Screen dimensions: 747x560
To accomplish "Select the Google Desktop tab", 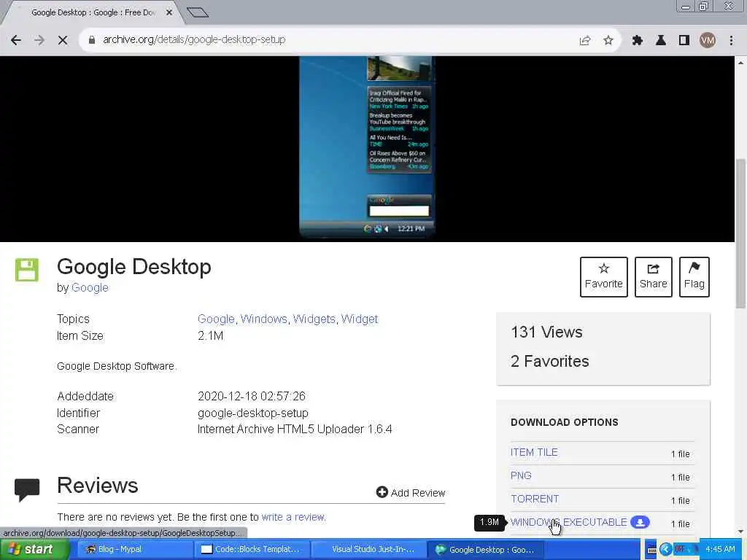I will 93,12.
